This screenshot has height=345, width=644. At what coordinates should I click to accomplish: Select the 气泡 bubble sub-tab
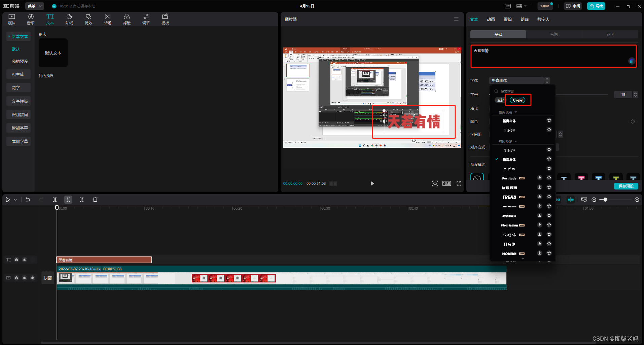coord(554,34)
